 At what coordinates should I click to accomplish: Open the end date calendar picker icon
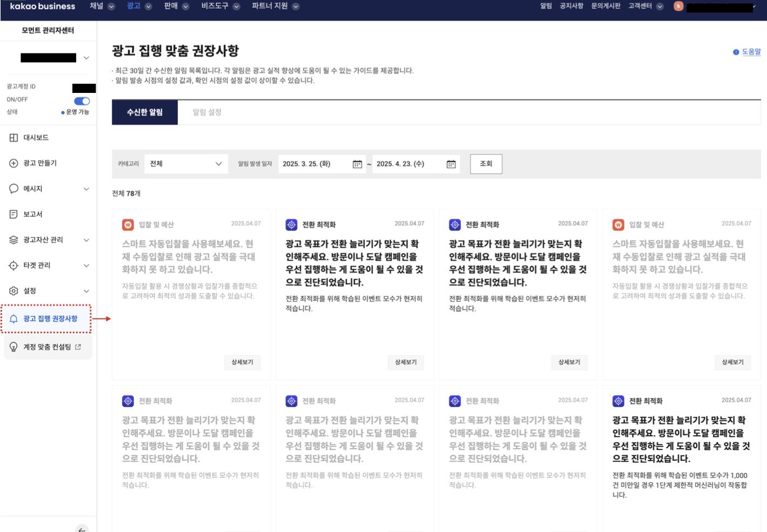[x=451, y=164]
